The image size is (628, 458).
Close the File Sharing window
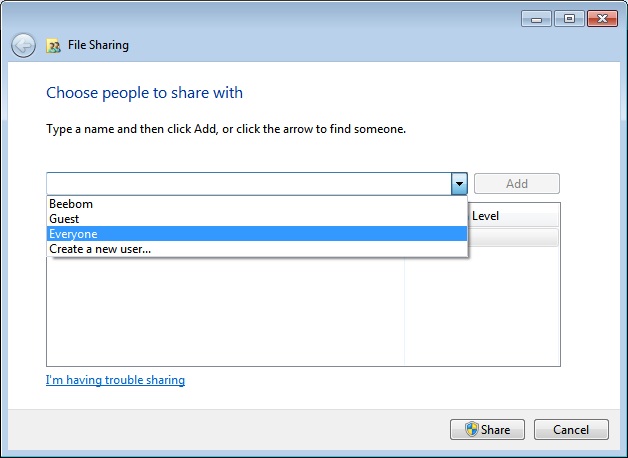point(601,18)
